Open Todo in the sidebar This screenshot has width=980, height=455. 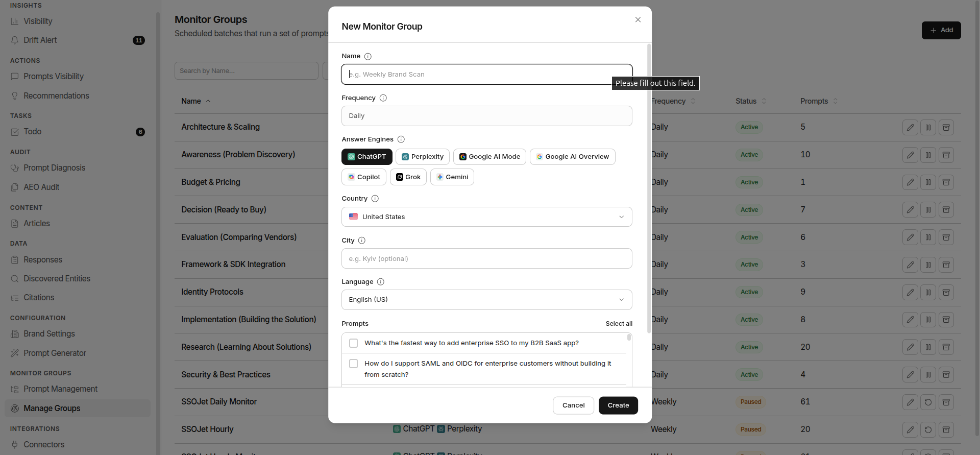[x=32, y=132]
